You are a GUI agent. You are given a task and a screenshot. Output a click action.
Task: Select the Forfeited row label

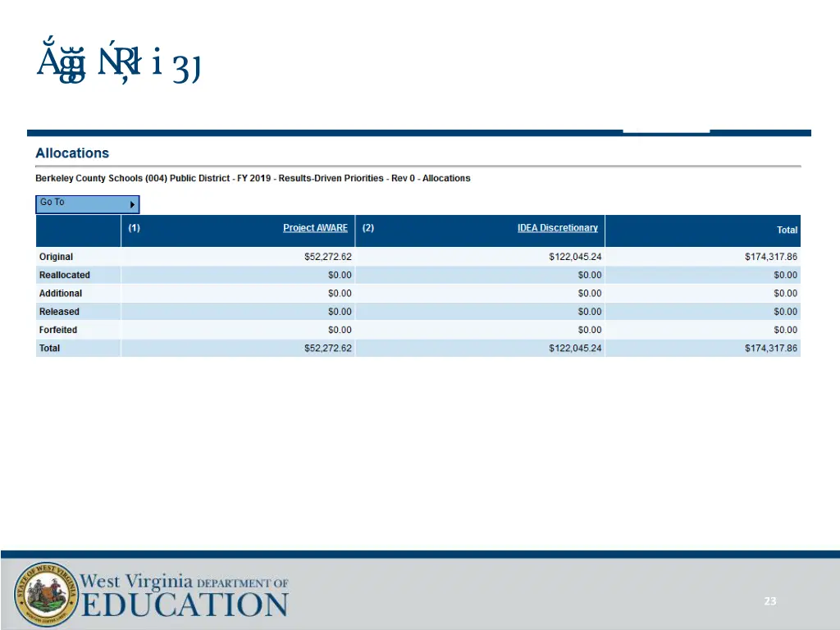(58, 330)
